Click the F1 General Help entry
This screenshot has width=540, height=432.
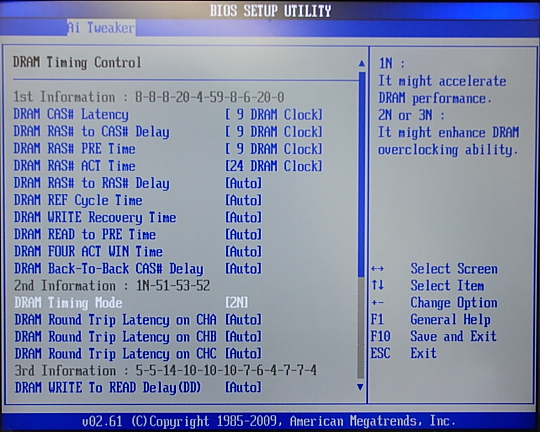(x=430, y=320)
